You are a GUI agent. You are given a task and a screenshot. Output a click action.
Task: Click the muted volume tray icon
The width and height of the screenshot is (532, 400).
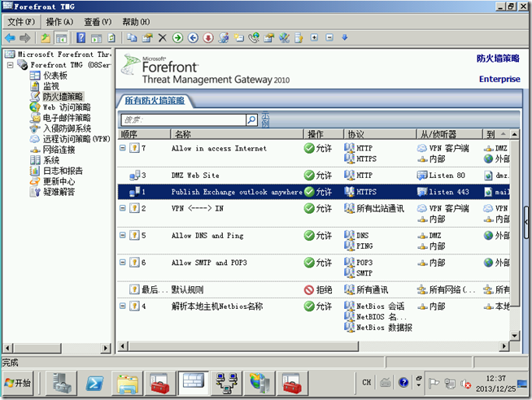[465, 384]
